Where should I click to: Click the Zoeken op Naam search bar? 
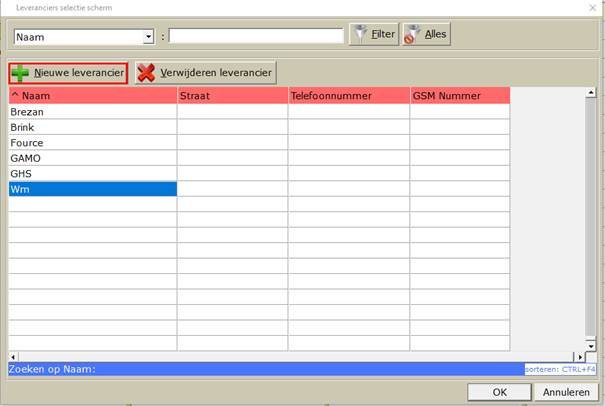click(266, 369)
